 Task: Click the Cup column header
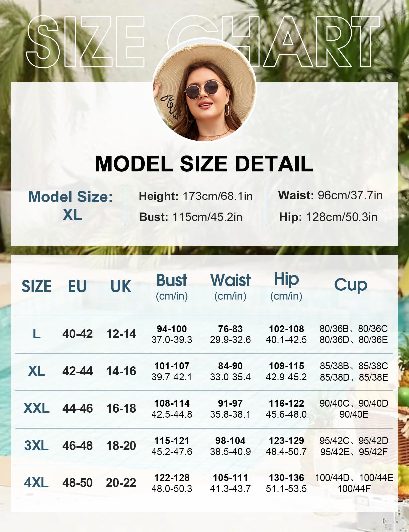pos(351,285)
